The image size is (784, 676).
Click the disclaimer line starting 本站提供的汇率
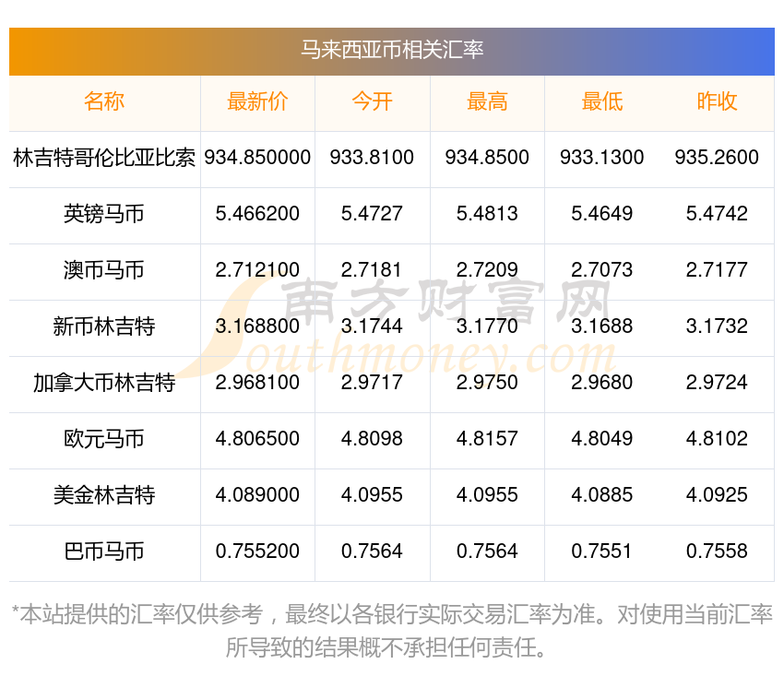392,614
